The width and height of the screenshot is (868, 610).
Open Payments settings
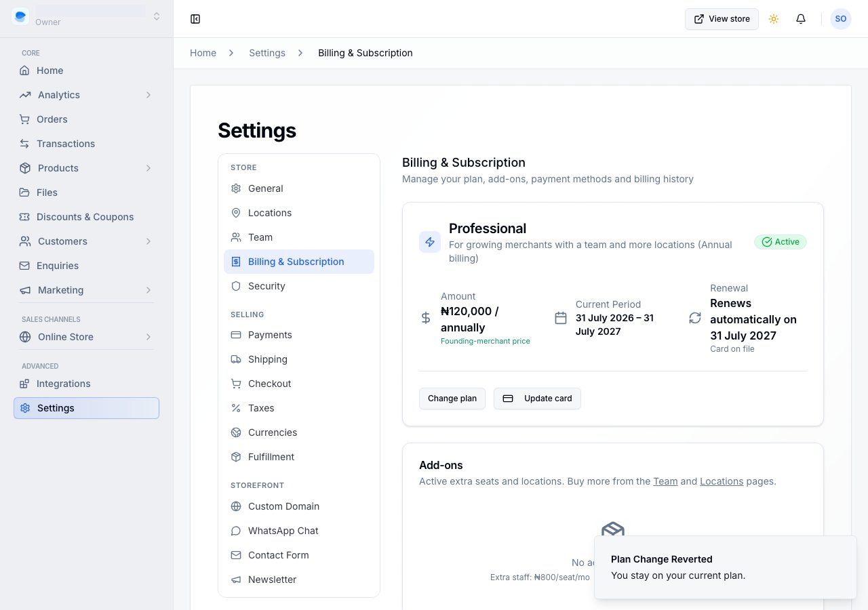point(299,335)
